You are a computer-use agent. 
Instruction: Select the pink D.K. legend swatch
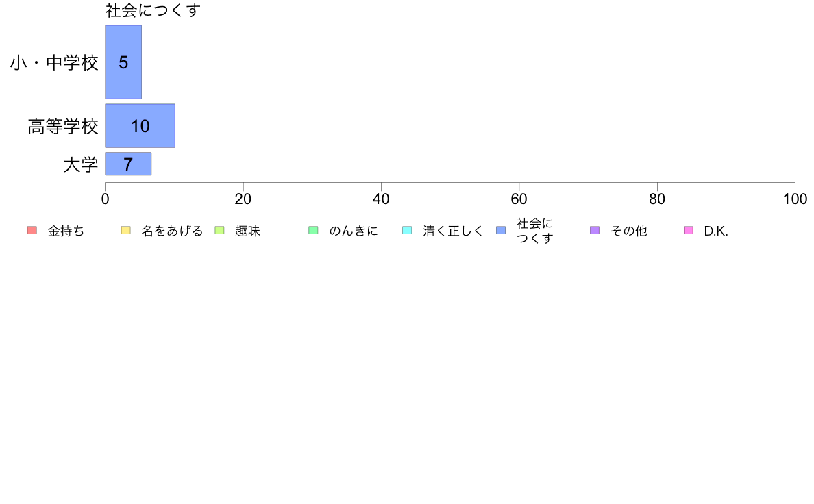point(689,231)
